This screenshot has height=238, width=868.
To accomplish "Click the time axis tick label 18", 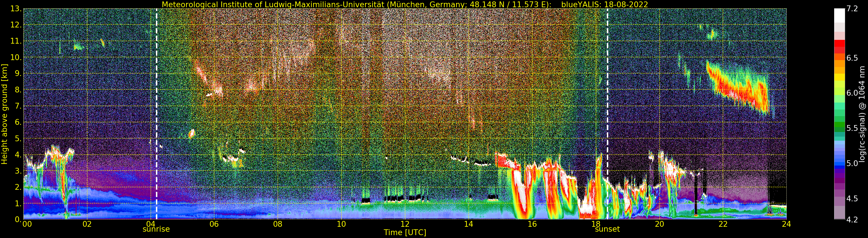I will (x=596, y=224).
